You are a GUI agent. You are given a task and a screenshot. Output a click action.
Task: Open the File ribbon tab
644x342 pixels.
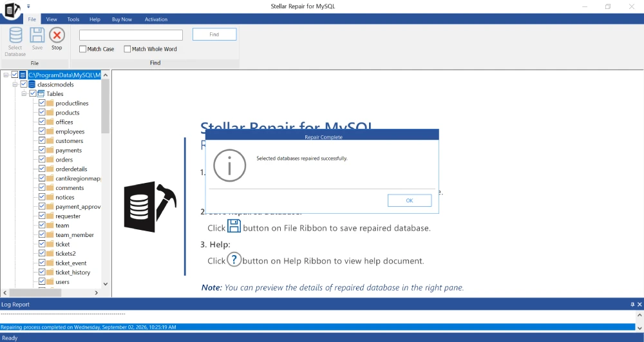[x=32, y=19]
